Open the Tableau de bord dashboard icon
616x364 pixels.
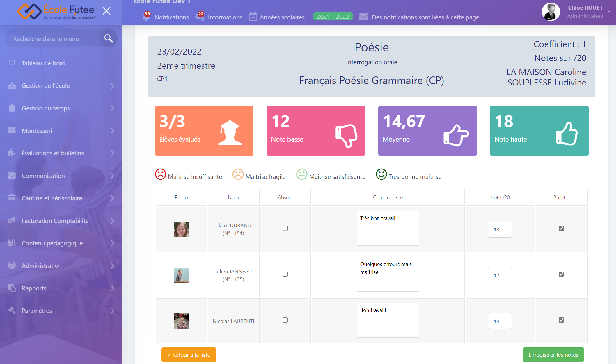coord(12,63)
